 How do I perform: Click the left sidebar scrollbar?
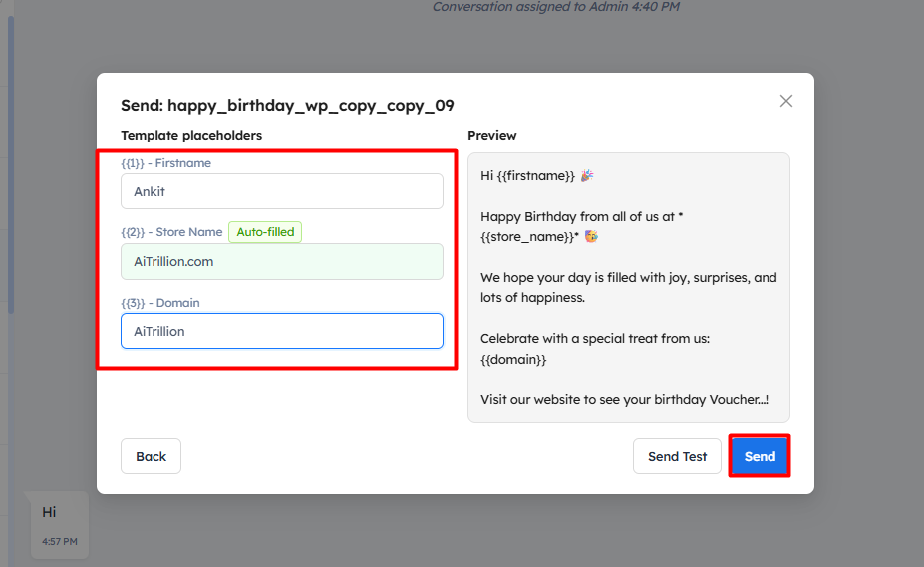(x=11, y=159)
